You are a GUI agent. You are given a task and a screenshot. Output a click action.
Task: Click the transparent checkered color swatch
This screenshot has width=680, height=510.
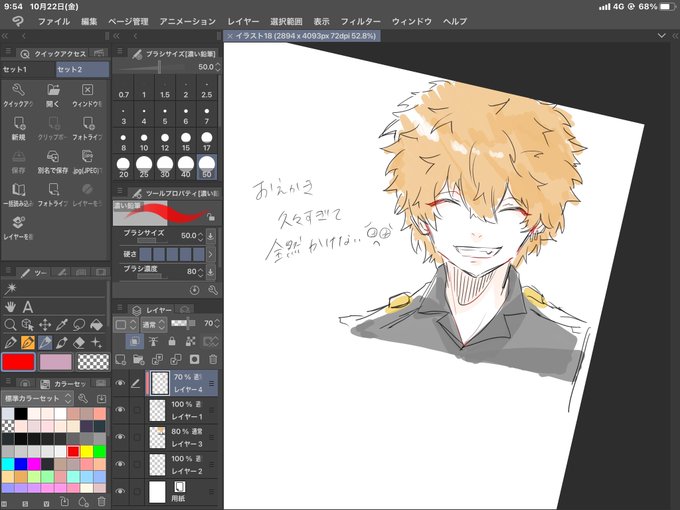93,362
